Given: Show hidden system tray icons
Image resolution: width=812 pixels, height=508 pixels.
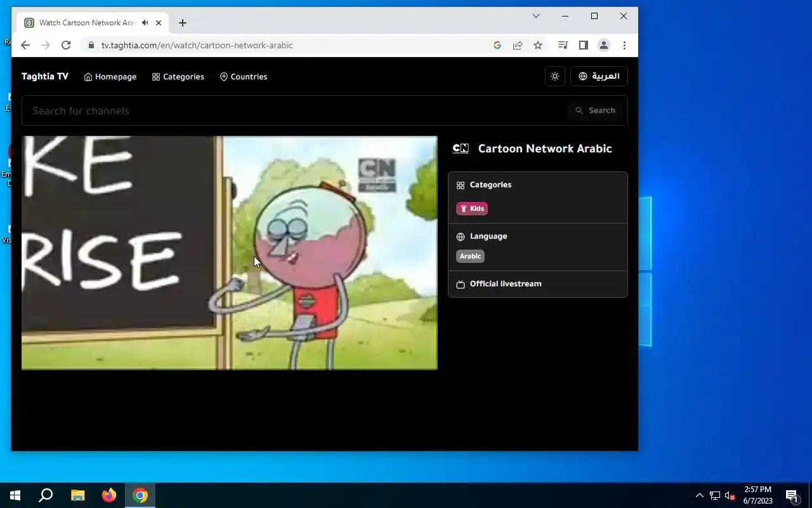Looking at the screenshot, I should point(700,495).
